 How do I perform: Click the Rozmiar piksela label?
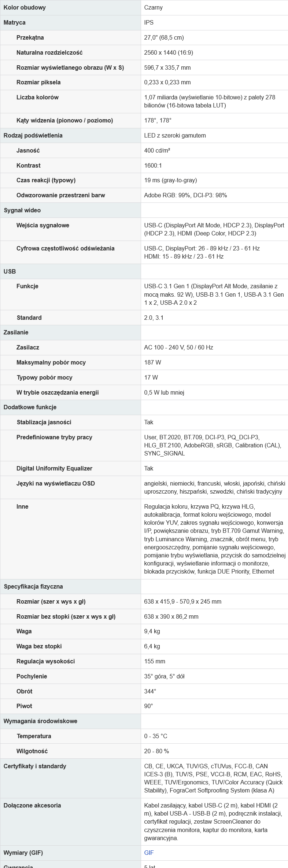click(x=38, y=82)
